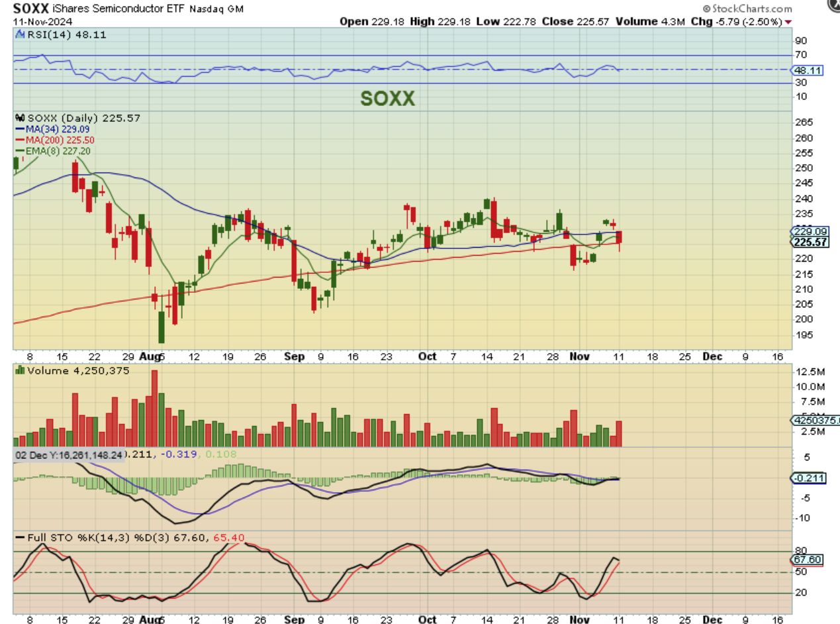The width and height of the screenshot is (840, 624).
Task: Click the MA(34) 229.09 legend entry
Action: click(52, 129)
